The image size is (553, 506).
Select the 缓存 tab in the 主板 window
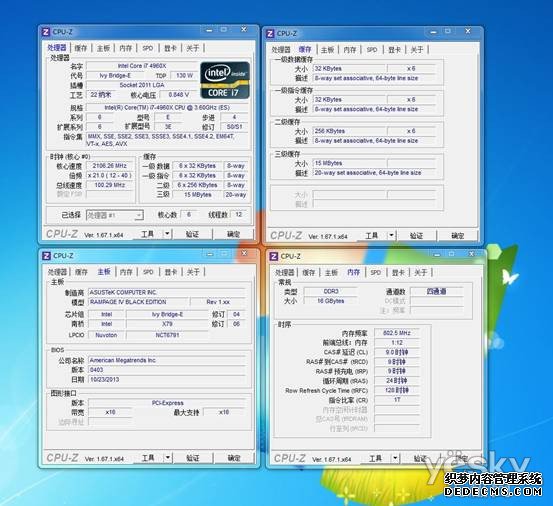(x=81, y=272)
